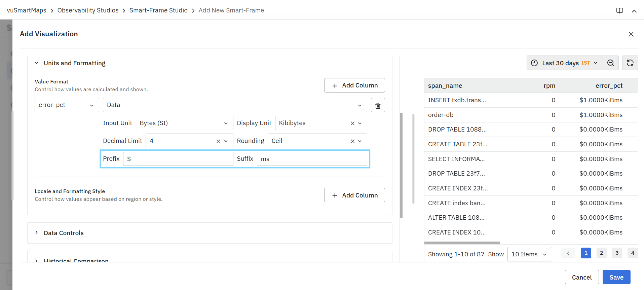
Task: Click the zoom out time range icon
Action: 611,63
